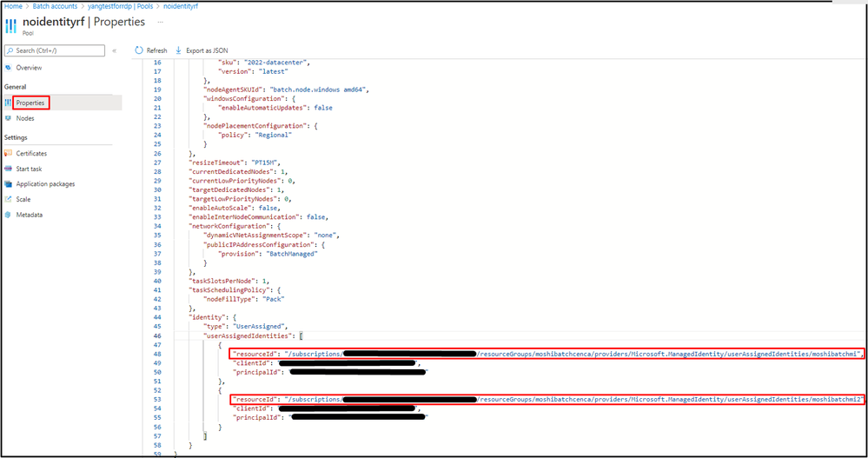Click the Properties icon in the sidebar
This screenshot has height=458, width=868.
8,103
